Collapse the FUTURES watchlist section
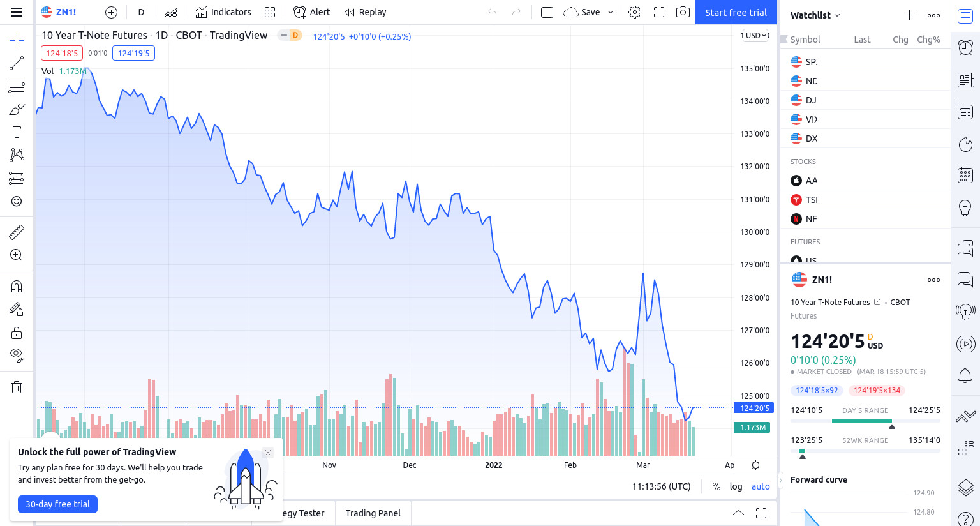The image size is (980, 526). pyautogui.click(x=805, y=242)
